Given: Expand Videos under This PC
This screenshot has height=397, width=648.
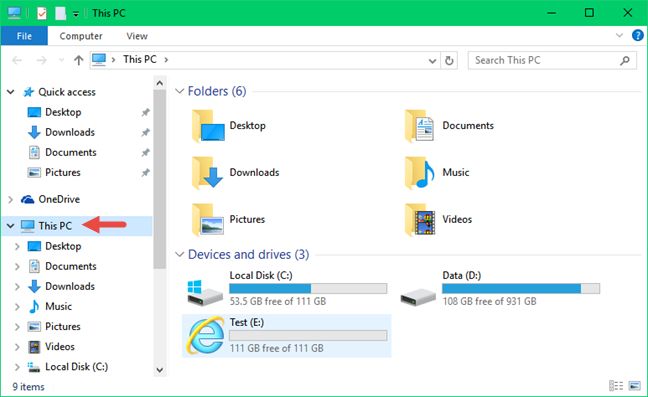Looking at the screenshot, I should coord(17,347).
